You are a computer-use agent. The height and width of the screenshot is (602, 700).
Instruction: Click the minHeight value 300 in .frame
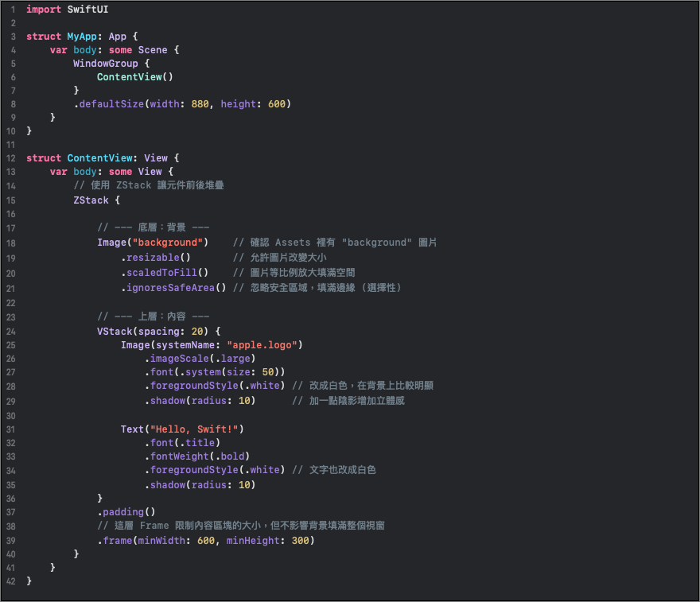point(301,541)
